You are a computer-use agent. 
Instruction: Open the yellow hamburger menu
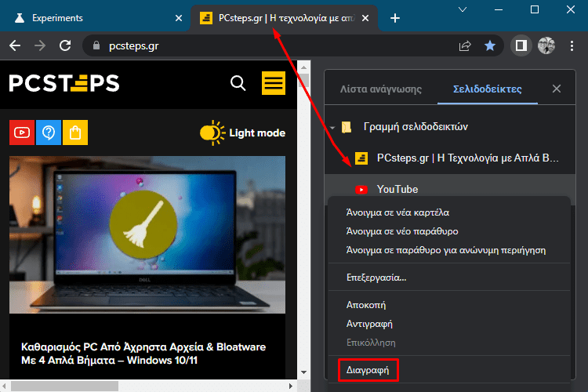coord(274,83)
